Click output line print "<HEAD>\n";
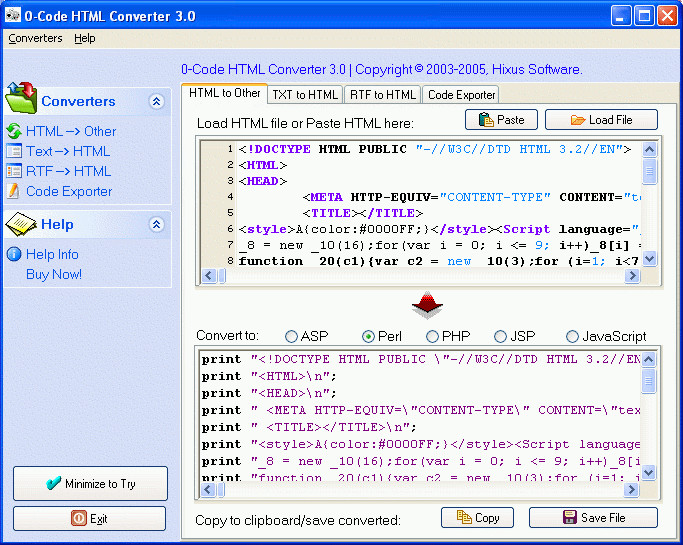The width and height of the screenshot is (683, 545). 269,393
